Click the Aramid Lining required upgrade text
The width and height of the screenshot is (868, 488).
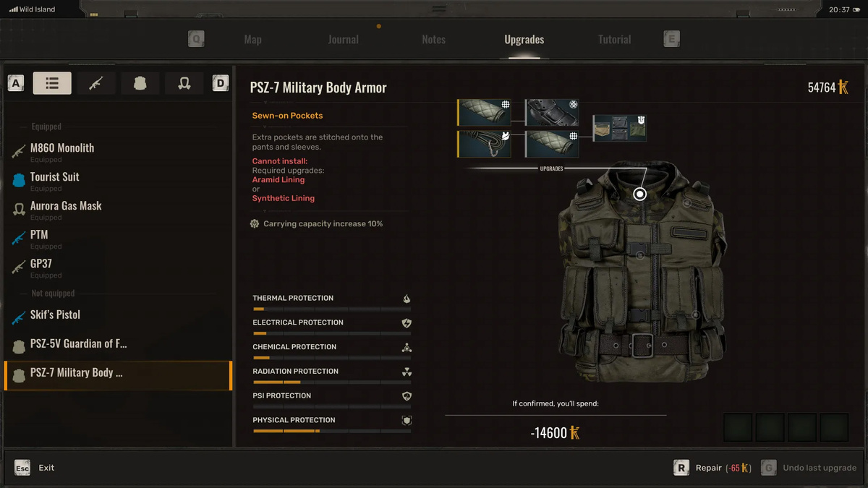(278, 180)
